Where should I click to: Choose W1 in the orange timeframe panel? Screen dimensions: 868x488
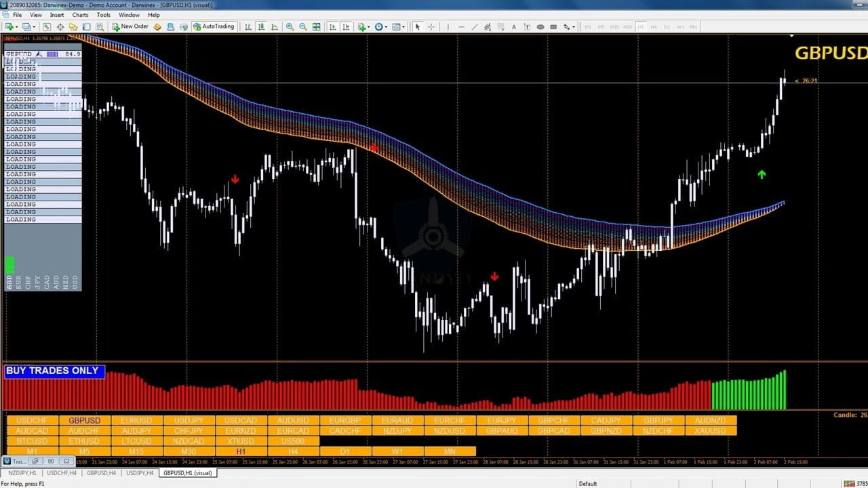pyautogui.click(x=397, y=451)
